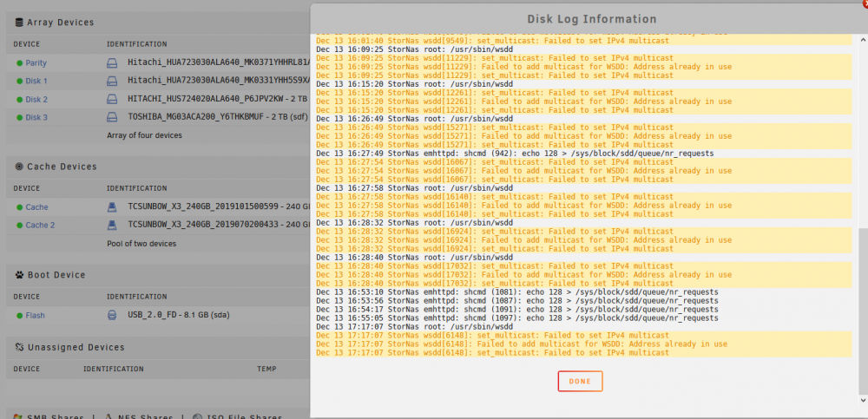
Task: Click the Unassigned Devices section icon
Action: 19,347
